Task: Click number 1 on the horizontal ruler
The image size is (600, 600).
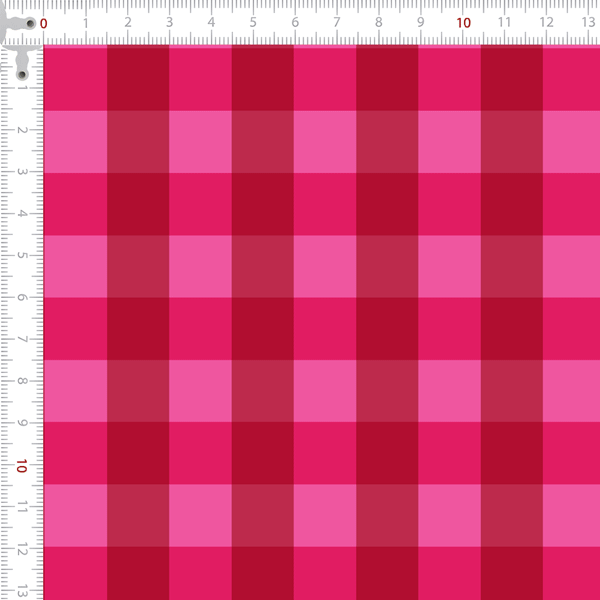Action: 86,23
